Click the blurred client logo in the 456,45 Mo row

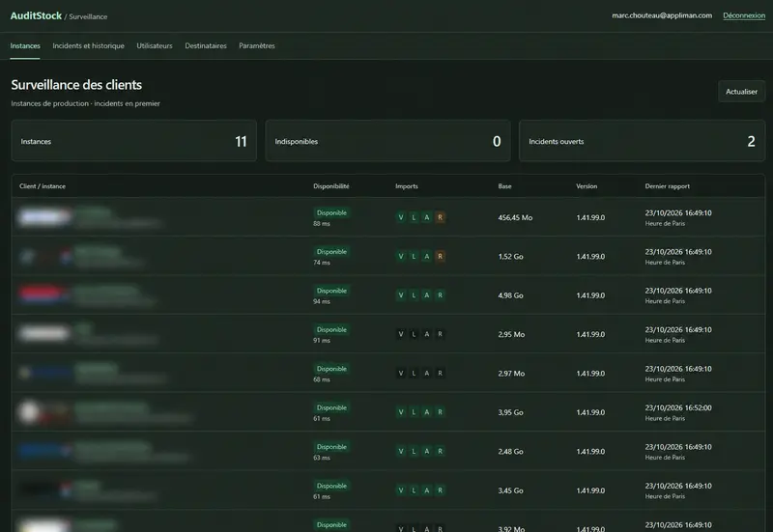point(44,216)
